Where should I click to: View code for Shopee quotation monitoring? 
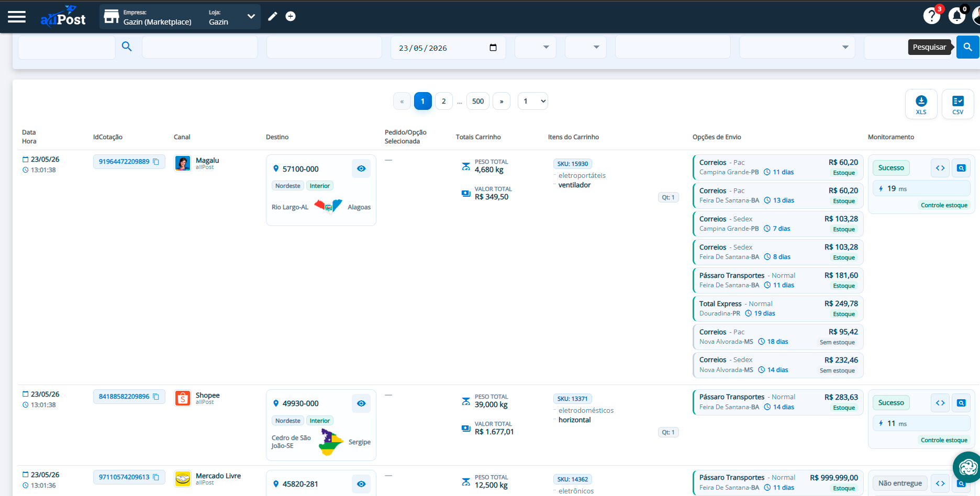[x=940, y=403]
